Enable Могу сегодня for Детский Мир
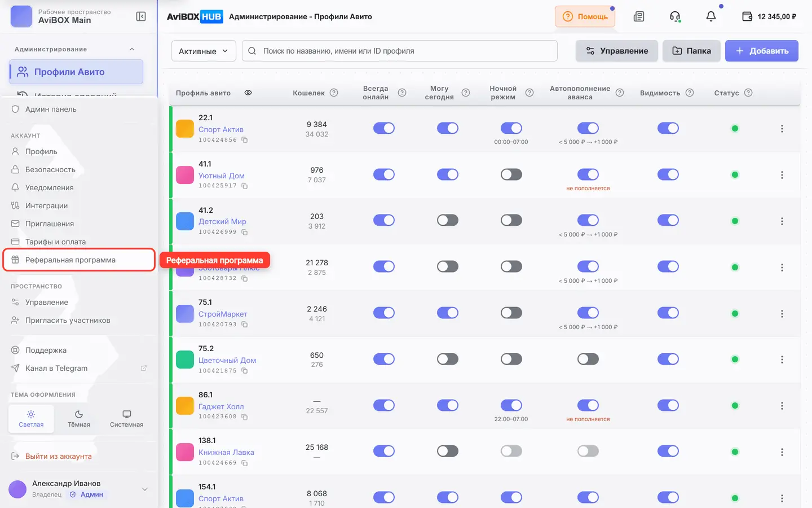This screenshot has height=508, width=812. (x=448, y=220)
